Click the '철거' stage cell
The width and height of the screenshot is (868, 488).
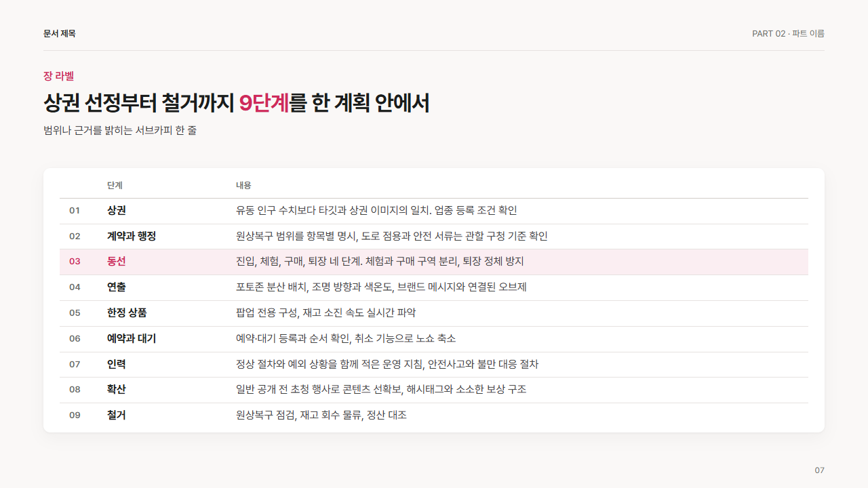(x=117, y=415)
